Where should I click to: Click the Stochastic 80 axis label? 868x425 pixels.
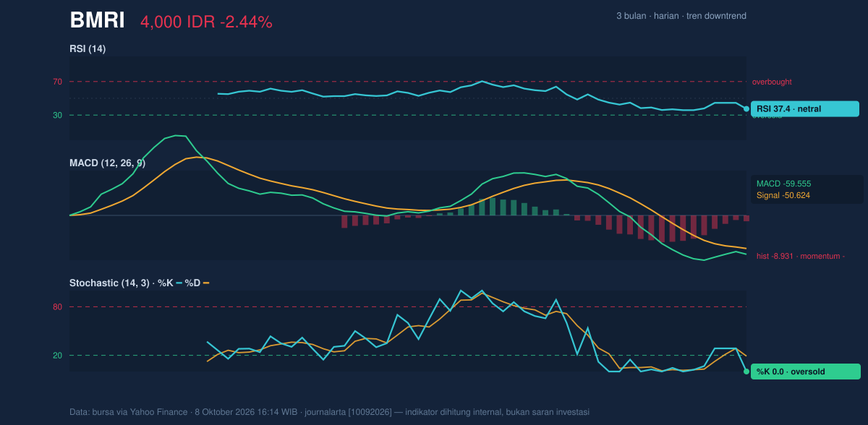57,307
